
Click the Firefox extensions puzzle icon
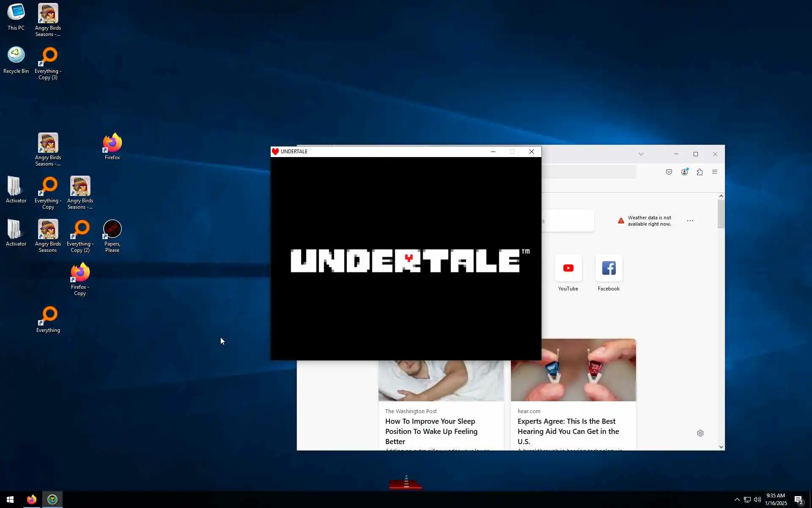pyautogui.click(x=700, y=172)
